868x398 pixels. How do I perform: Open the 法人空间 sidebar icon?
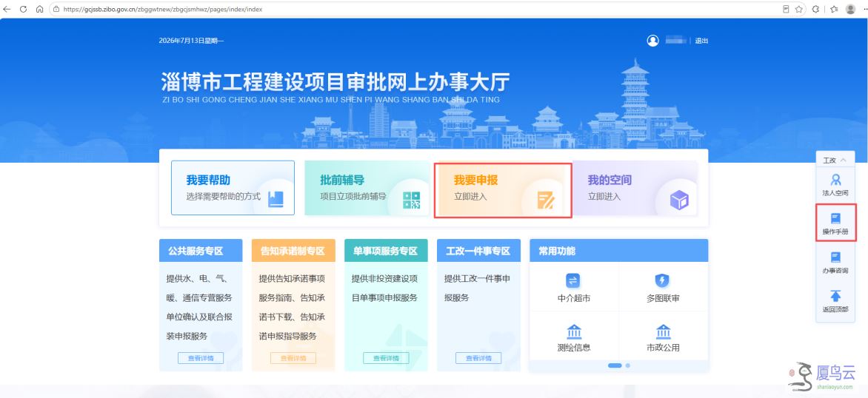pos(835,180)
